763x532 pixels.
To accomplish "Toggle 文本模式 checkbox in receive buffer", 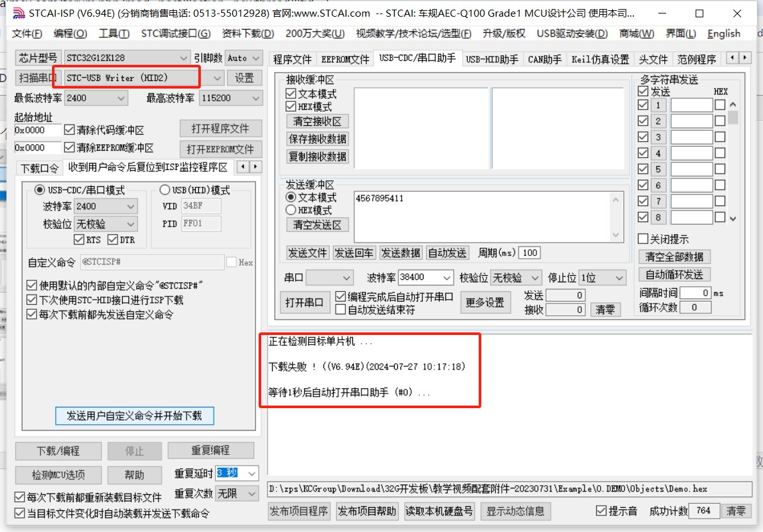I will [291, 94].
